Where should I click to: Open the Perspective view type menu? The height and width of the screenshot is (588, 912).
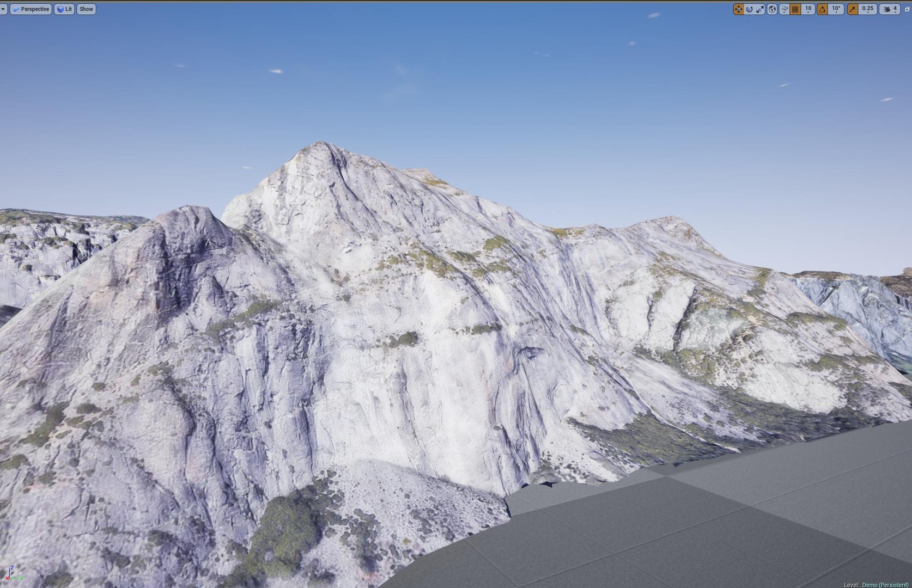pos(31,9)
